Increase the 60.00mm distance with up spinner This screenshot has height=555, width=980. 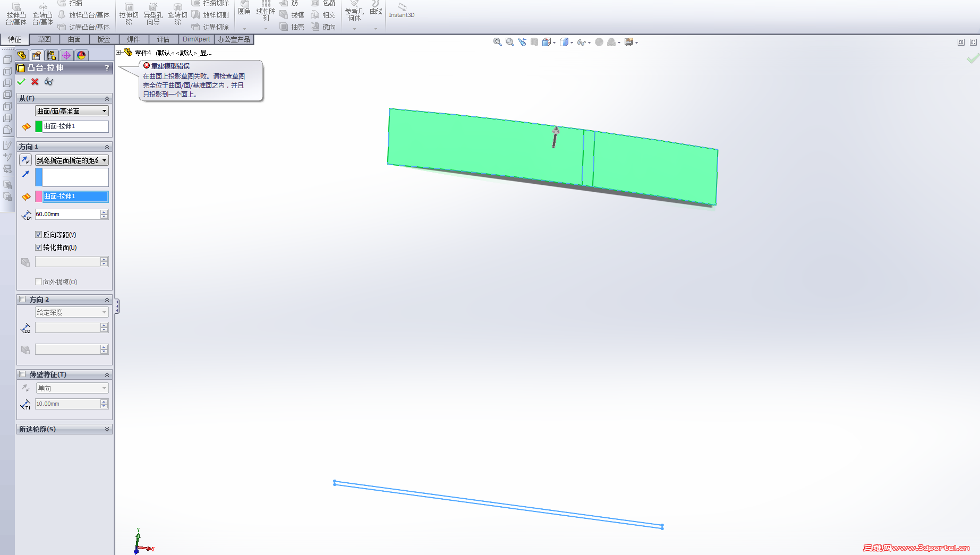(x=104, y=212)
